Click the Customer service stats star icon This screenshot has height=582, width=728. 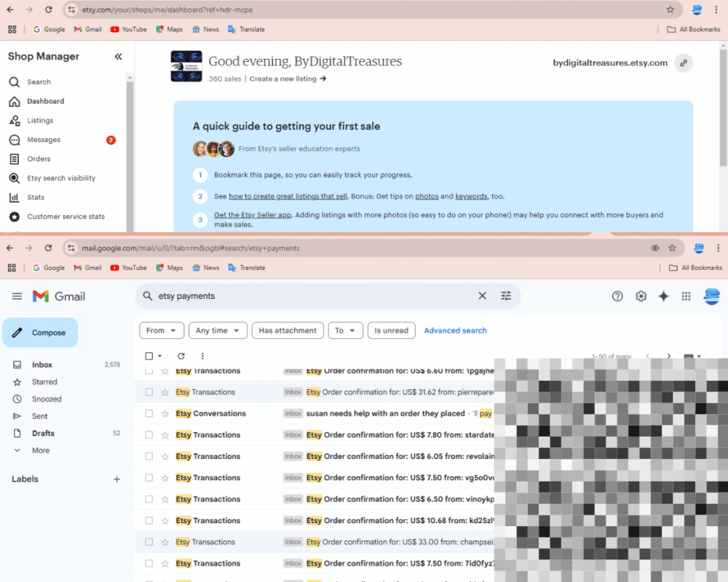click(x=15, y=217)
